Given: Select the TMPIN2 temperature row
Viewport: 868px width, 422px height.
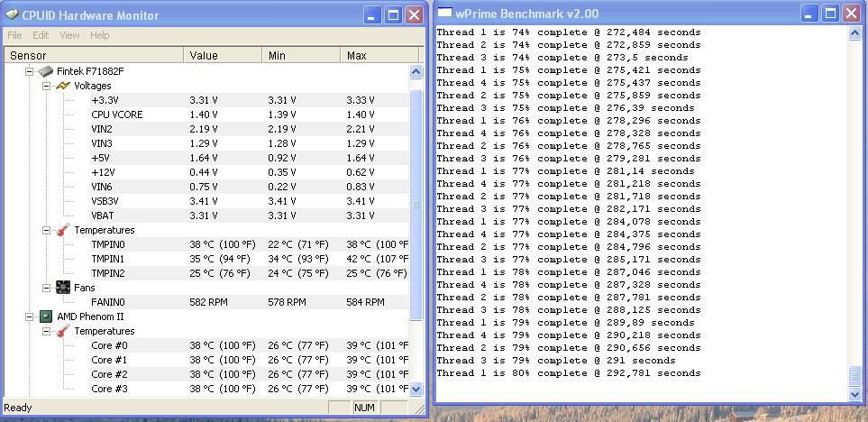Looking at the screenshot, I should (x=248, y=273).
